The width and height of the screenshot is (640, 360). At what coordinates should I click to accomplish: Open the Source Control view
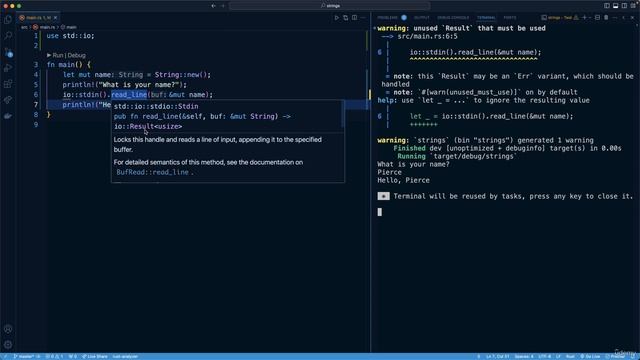8,52
